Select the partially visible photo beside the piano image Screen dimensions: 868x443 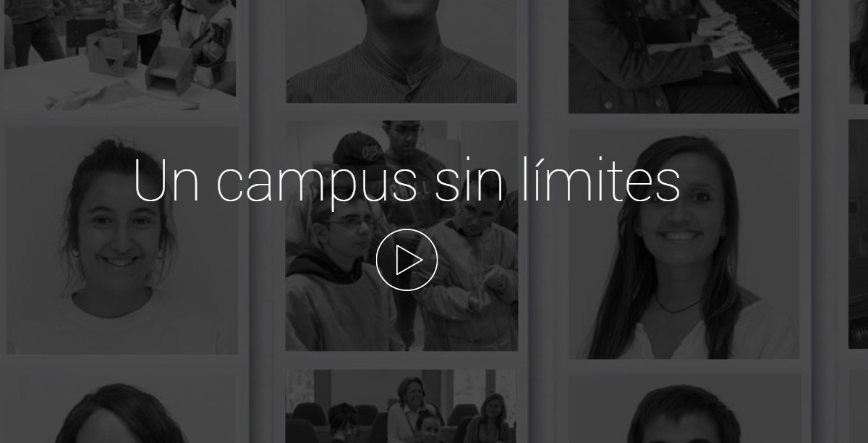(x=859, y=51)
